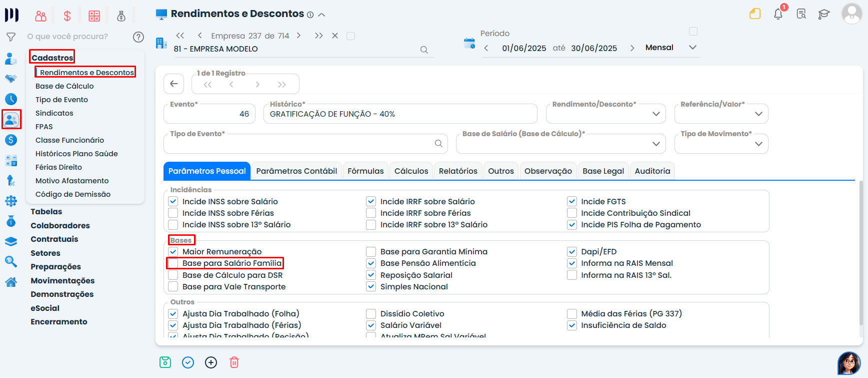Enable Base para Salário Família checkbox
The image size is (868, 378).
173,263
